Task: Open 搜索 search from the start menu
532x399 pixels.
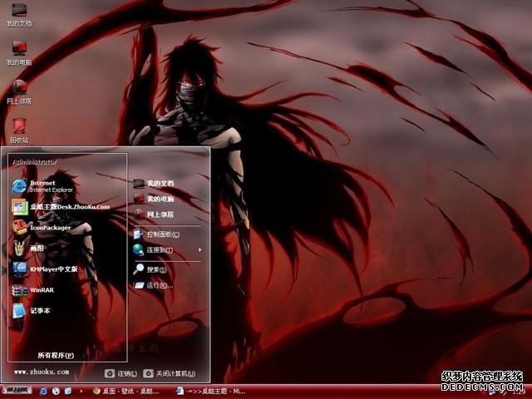Action: tap(150, 269)
